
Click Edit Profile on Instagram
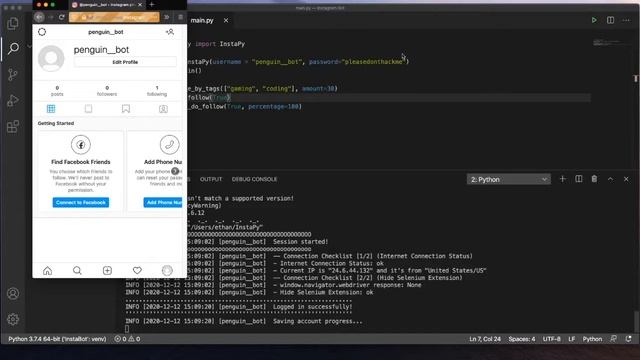coord(125,62)
